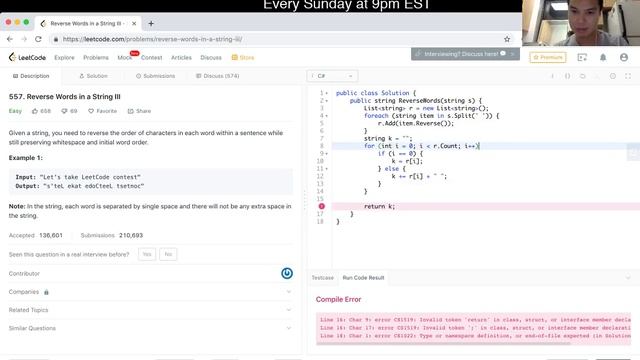Go forward in the browser
Viewport: 640px width, 360px height.
click(x=24, y=39)
